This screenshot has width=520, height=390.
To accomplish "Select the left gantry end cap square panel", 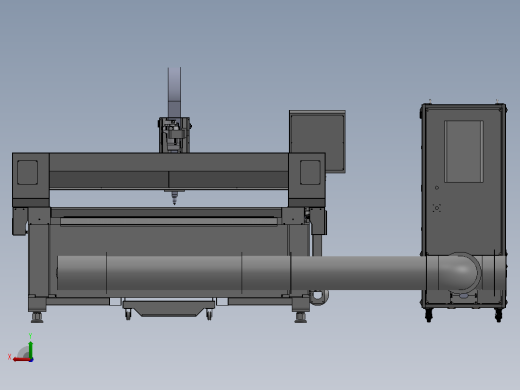I will (x=27, y=172).
